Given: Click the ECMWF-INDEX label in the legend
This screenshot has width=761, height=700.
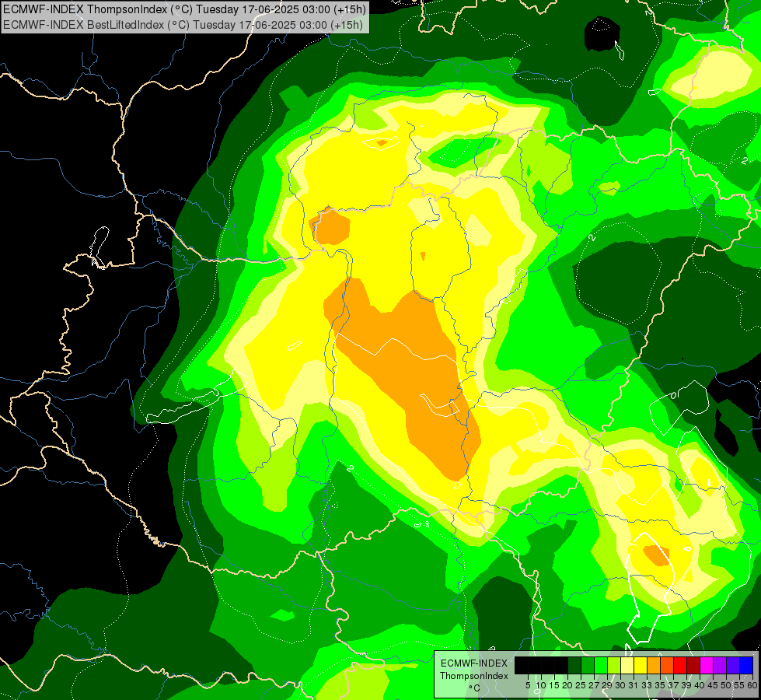Looking at the screenshot, I should [x=474, y=663].
